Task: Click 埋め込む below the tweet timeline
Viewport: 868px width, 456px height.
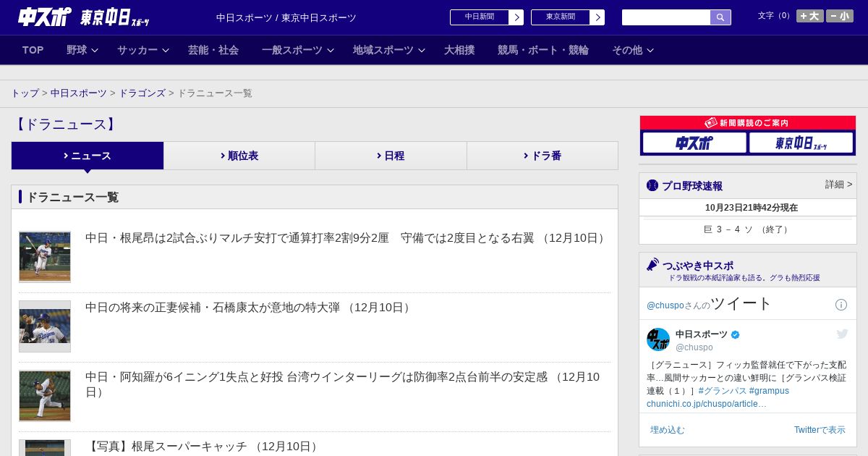Action: coord(667,430)
